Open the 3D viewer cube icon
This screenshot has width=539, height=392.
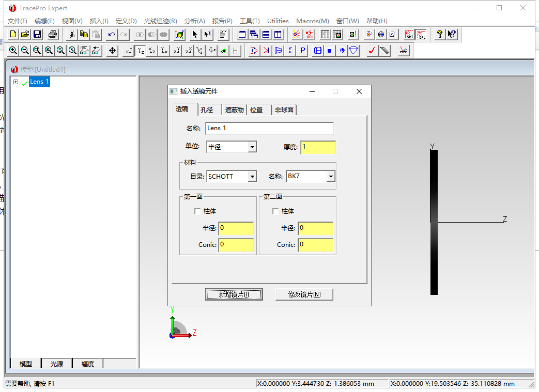point(180,34)
